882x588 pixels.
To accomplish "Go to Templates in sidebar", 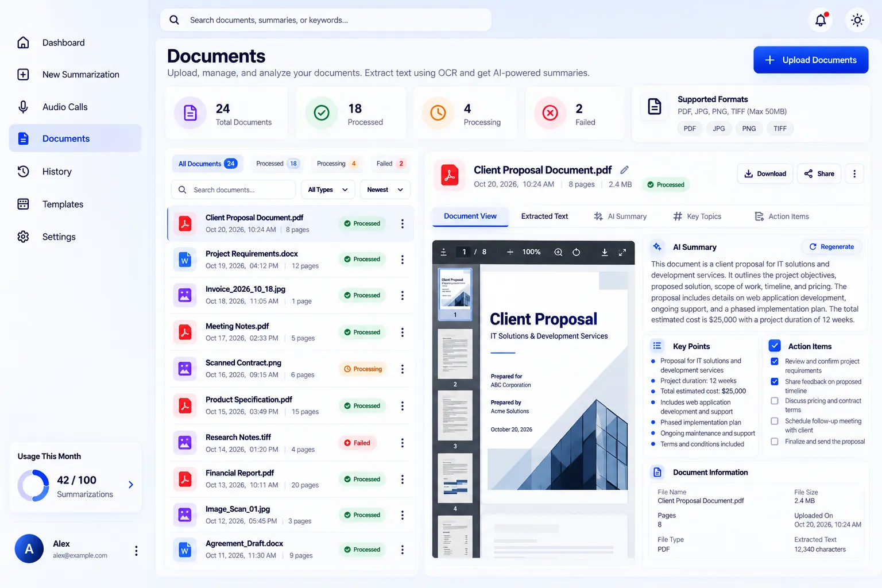I will 75,204.
